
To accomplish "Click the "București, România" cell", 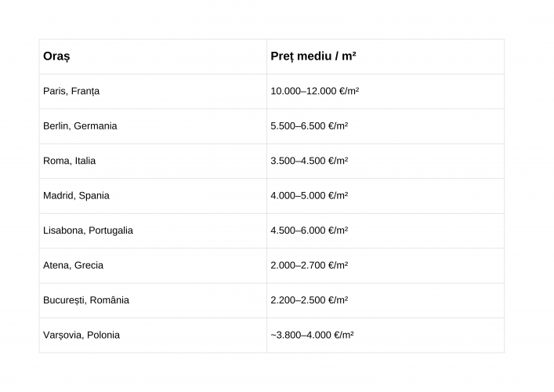I will tap(86, 300).
